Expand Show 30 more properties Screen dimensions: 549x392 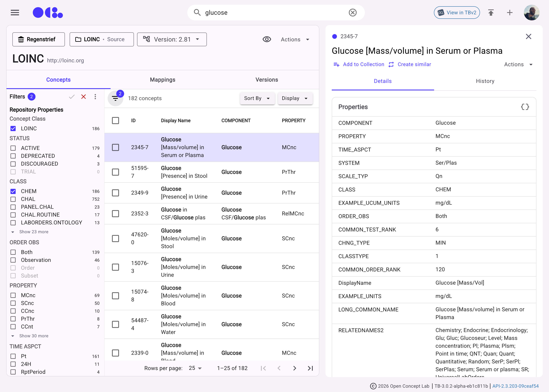click(x=30, y=336)
